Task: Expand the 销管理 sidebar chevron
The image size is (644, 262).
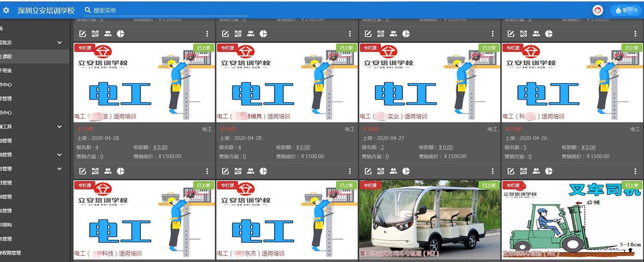Action: [x=59, y=155]
